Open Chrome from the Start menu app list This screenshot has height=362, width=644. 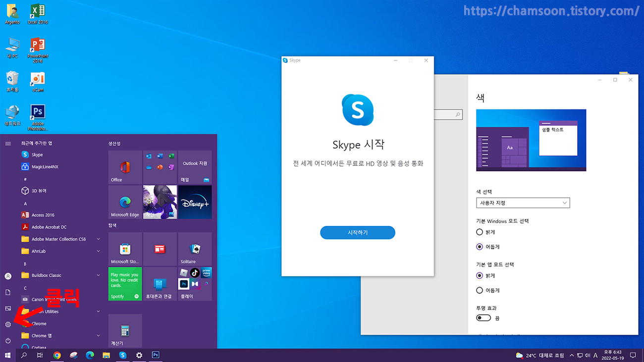[59, 323]
